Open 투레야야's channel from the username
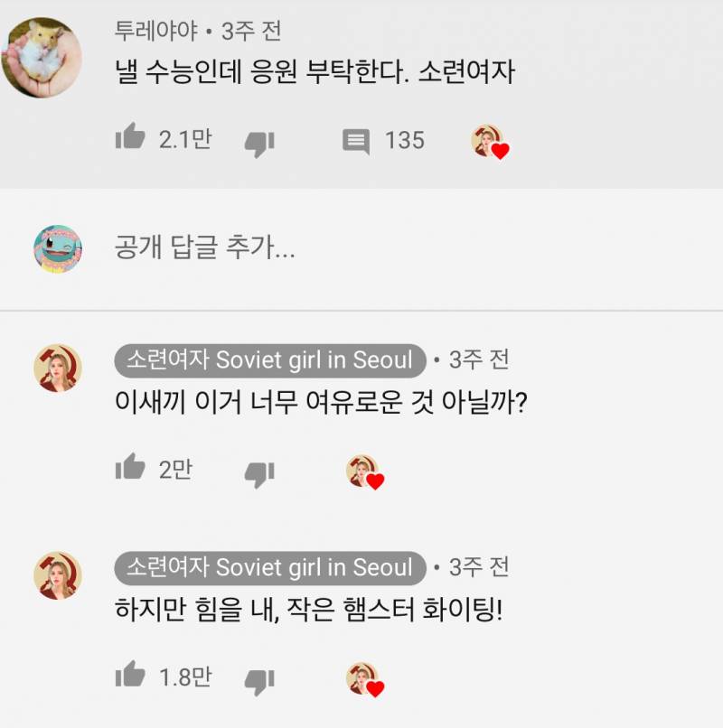This screenshot has width=723, height=728. pos(149,30)
